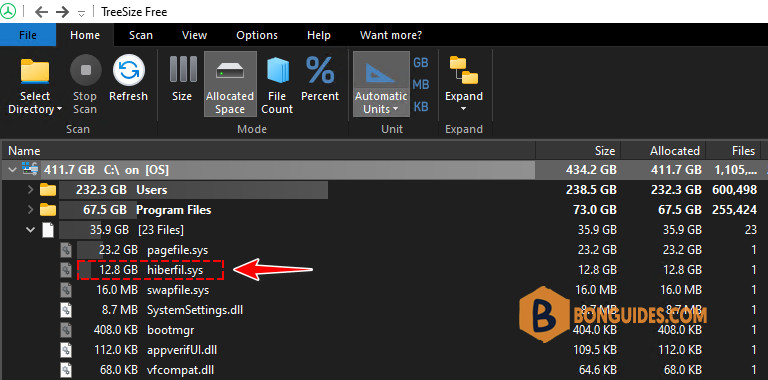Click the Stop Scan button
Image resolution: width=768 pixels, height=380 pixels.
[x=85, y=85]
